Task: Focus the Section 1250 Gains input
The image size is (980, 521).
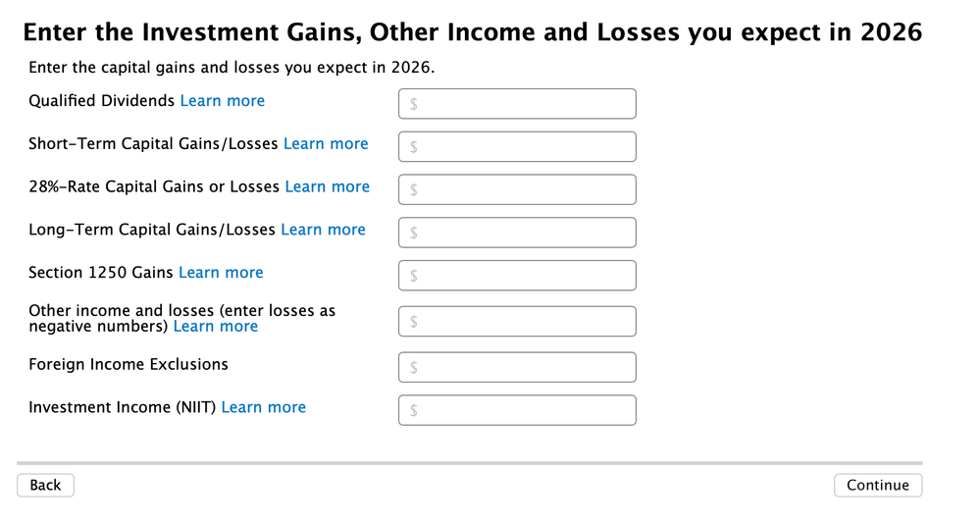Action: (x=517, y=276)
